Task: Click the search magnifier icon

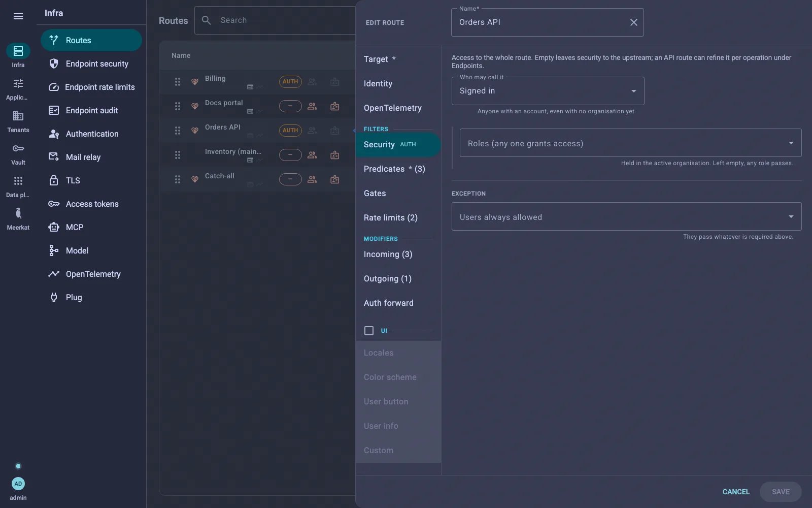Action: 207,20
